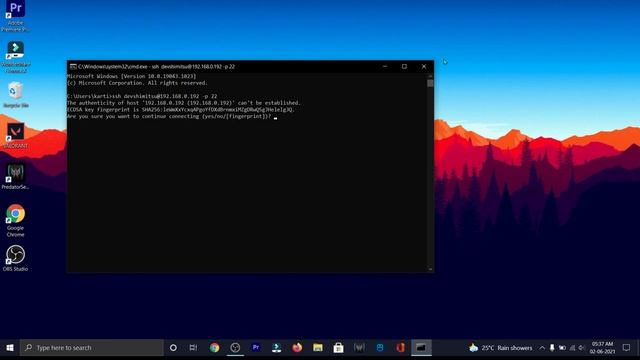The image size is (640, 360).
Task: Open network settings tray icon
Action: [572, 348]
